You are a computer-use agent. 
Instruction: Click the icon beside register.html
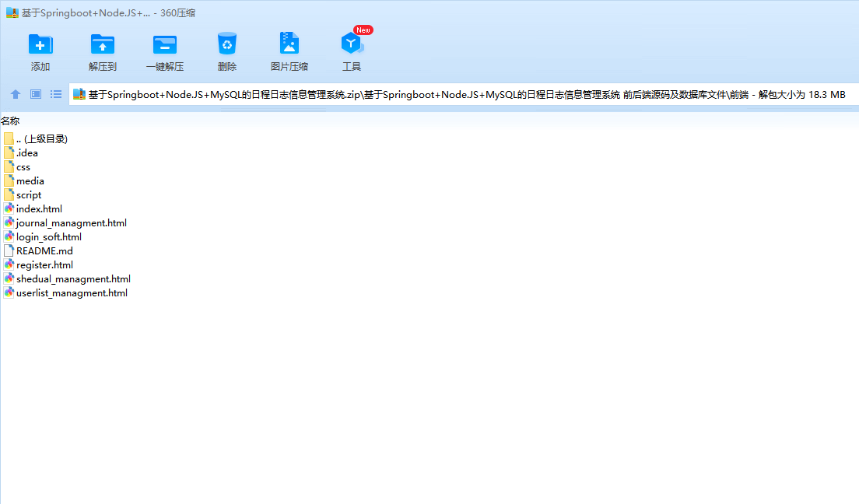9,264
